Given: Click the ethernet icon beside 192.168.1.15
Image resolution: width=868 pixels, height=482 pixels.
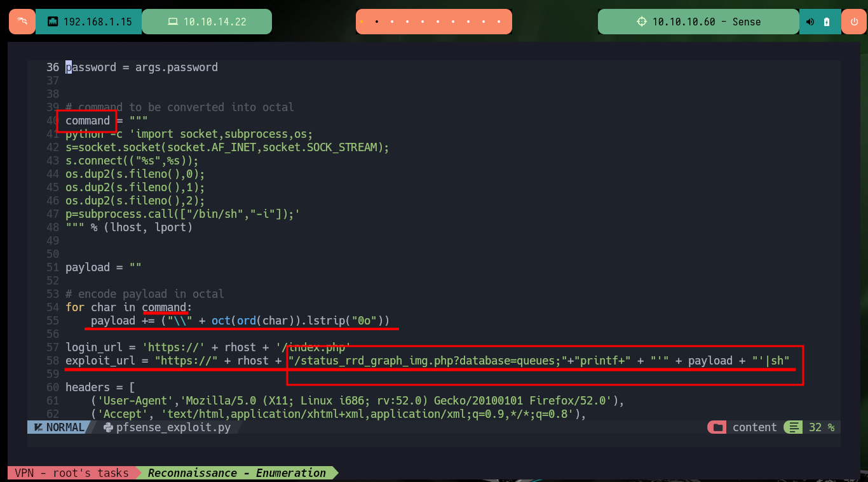Looking at the screenshot, I should click(53, 22).
